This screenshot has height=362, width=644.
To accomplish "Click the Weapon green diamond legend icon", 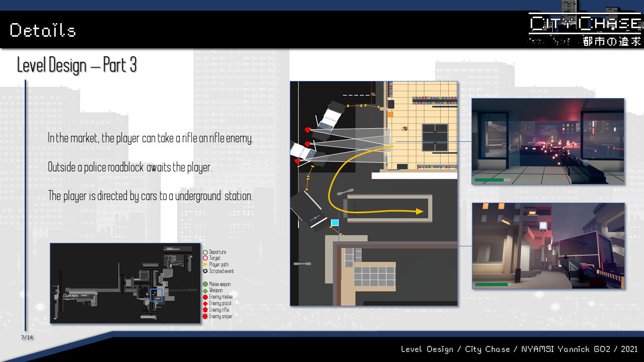I will coord(205,291).
